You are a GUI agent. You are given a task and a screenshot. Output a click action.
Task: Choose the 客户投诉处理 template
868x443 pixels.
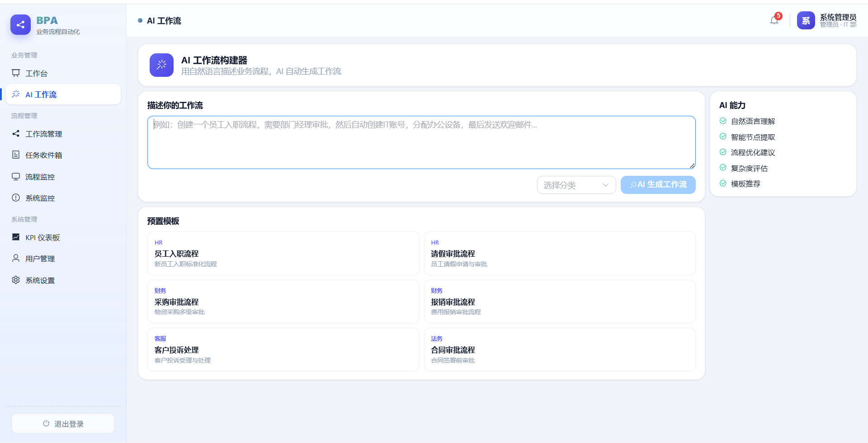[x=283, y=349]
